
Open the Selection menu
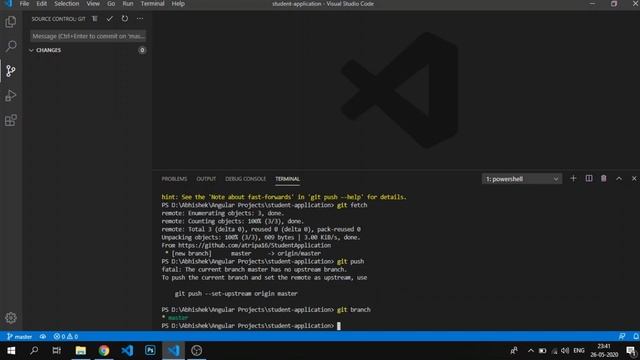click(x=67, y=4)
